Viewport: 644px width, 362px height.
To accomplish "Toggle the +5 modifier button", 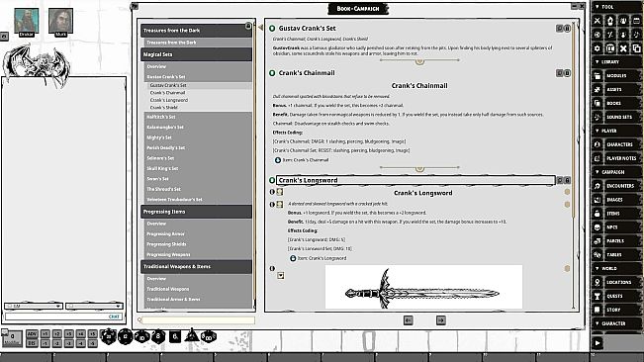I will click(93, 334).
